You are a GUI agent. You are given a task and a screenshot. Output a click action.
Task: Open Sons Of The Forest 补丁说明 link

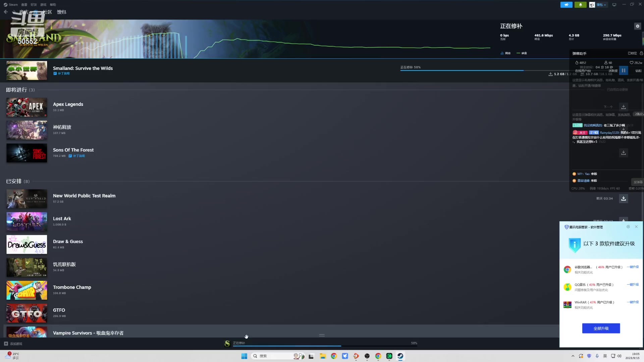coord(77,156)
